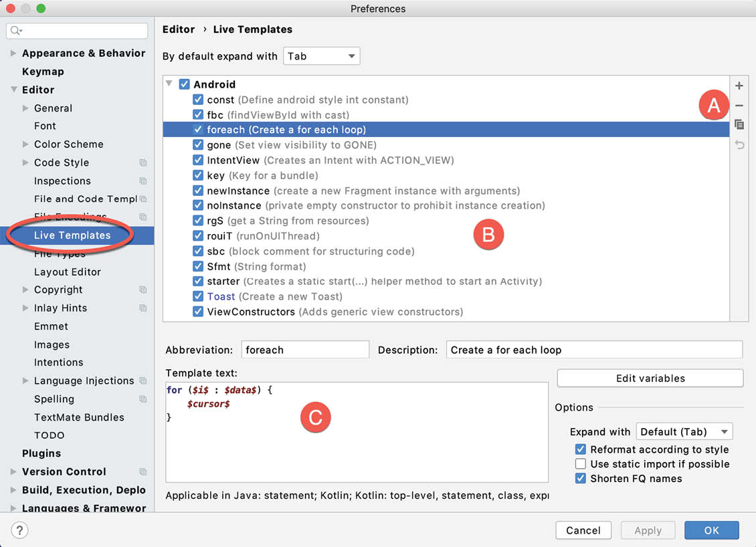
Task: Open the help question mark button
Action: 20,531
